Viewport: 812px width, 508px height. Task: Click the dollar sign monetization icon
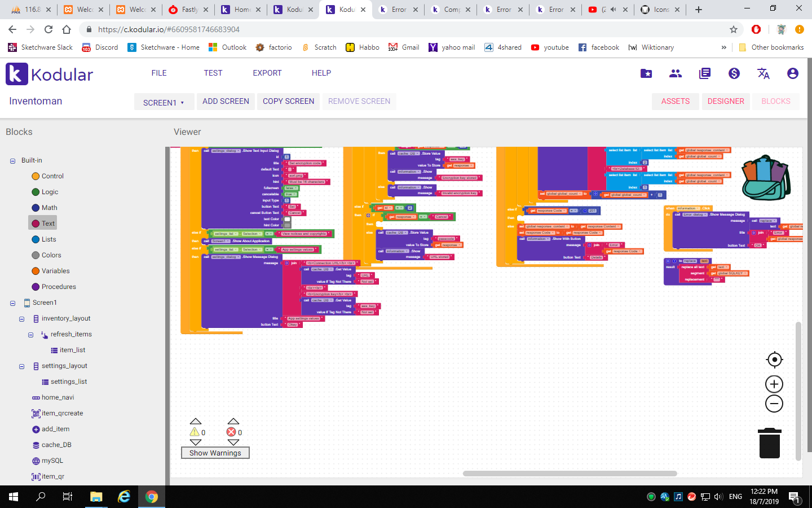pos(734,73)
